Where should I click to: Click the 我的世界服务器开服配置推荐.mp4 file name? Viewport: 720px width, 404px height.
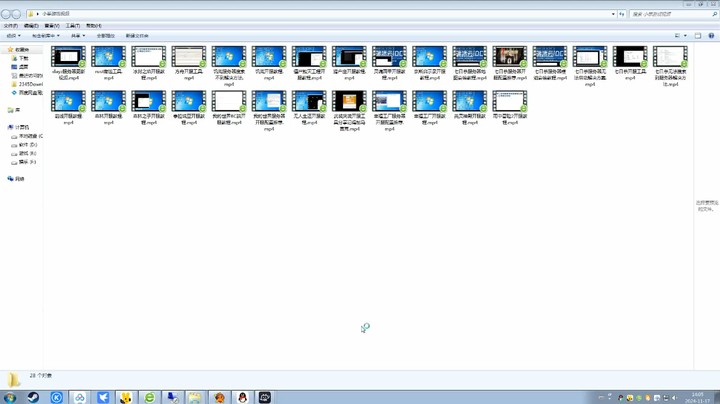pos(269,123)
